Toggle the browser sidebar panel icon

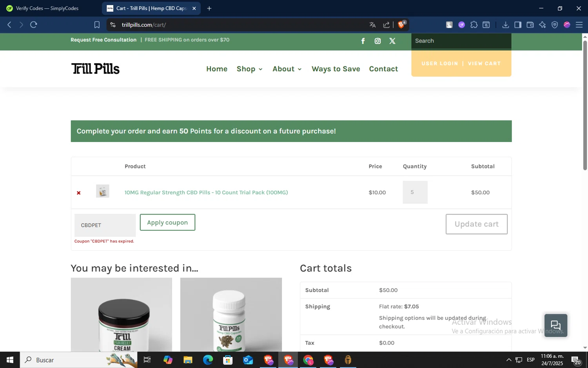[x=518, y=25]
